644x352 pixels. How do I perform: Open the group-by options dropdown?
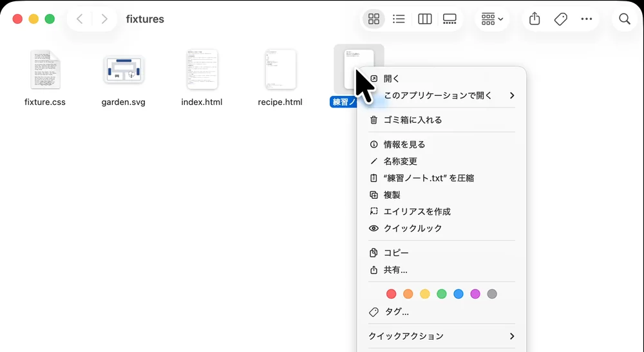click(x=492, y=19)
